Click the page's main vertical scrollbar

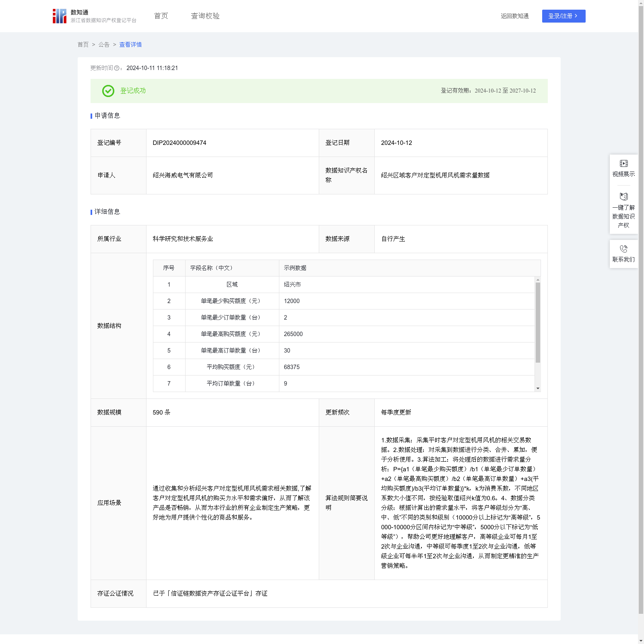click(x=641, y=306)
